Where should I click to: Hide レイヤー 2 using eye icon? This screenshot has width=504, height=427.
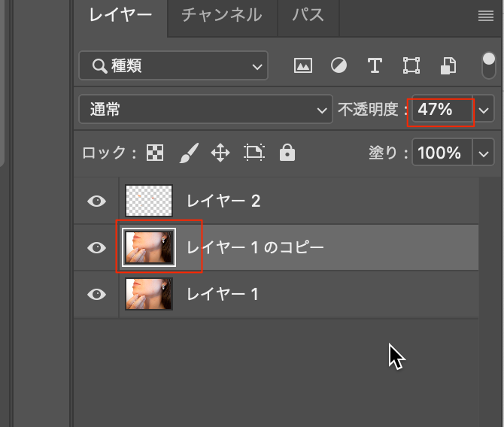pyautogui.click(x=97, y=201)
